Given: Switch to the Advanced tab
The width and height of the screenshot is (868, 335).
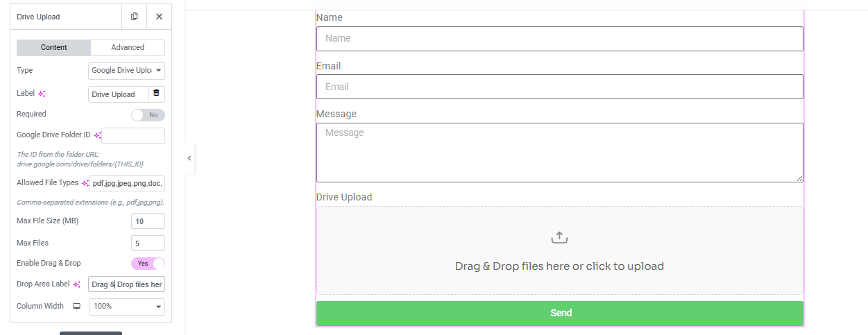Looking at the screenshot, I should pos(128,47).
